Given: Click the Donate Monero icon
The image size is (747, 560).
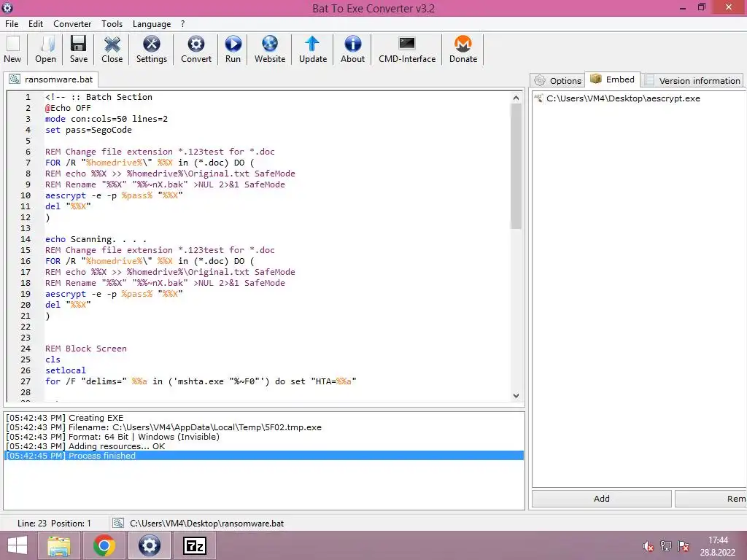Looking at the screenshot, I should coord(463,44).
